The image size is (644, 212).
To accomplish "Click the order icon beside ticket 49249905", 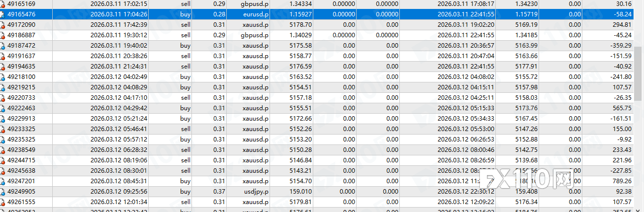I will [x=3, y=192].
